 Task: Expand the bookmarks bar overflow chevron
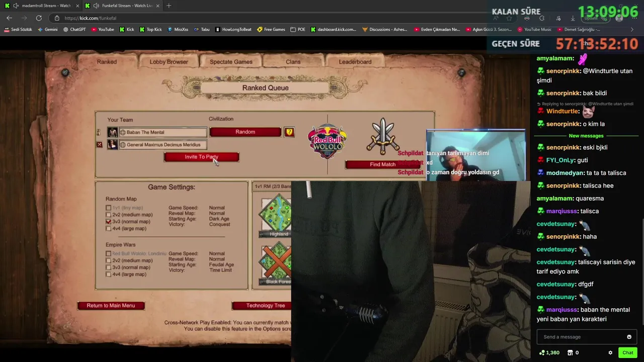point(632,30)
